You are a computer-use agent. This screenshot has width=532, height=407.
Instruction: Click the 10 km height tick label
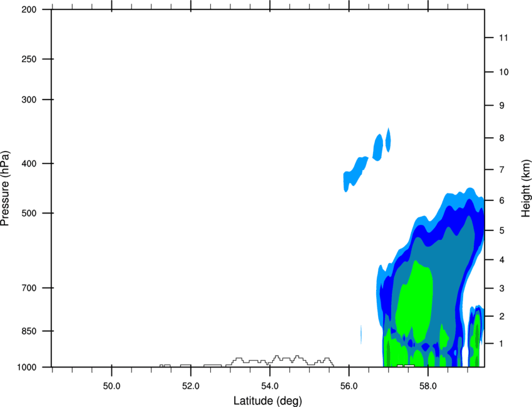pos(504,72)
